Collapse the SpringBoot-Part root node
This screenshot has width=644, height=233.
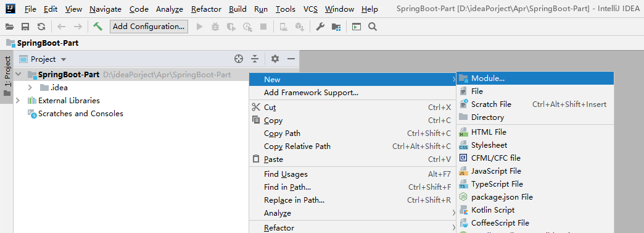(x=19, y=75)
